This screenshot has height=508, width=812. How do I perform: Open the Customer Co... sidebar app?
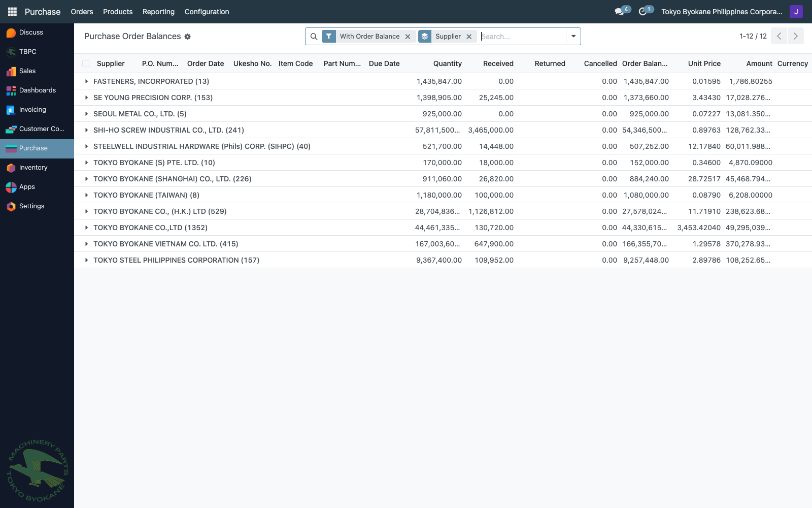pos(37,129)
